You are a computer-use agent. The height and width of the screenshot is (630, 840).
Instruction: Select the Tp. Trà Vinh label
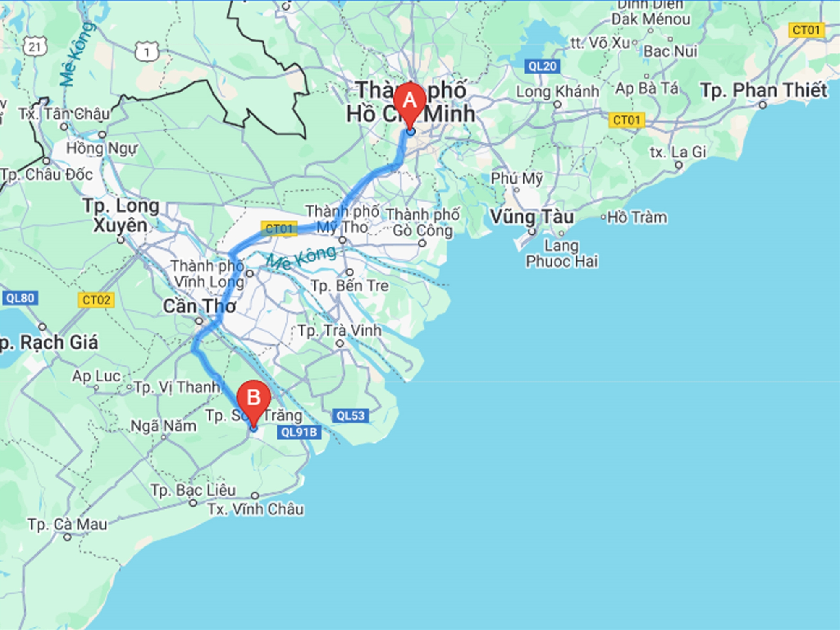(340, 331)
